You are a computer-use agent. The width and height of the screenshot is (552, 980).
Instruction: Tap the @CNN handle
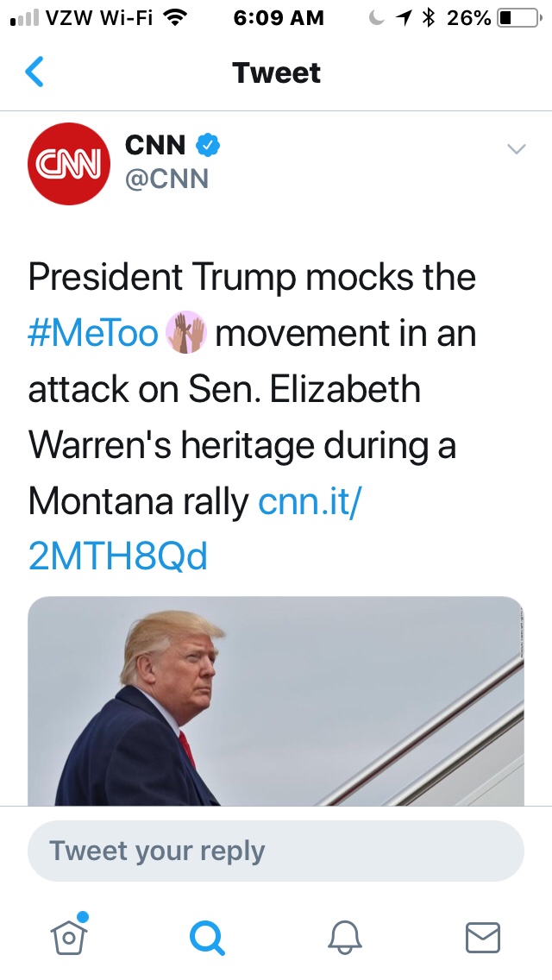point(166,179)
